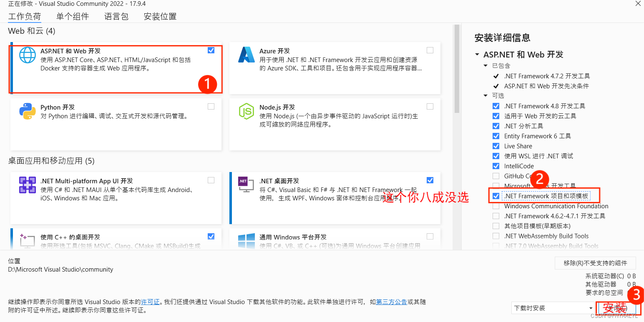Click the D:\Microsoft Visual Studio\community path
644x322 pixels.
click(x=61, y=270)
